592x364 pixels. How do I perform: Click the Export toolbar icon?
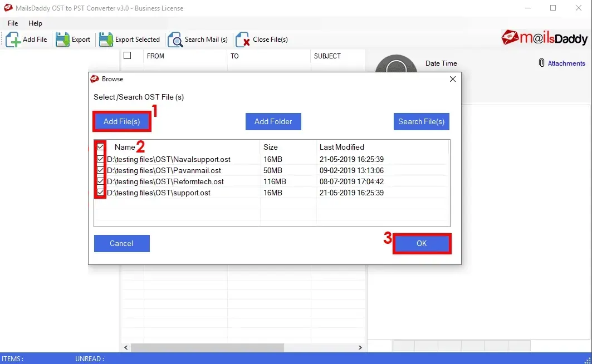[x=62, y=39]
